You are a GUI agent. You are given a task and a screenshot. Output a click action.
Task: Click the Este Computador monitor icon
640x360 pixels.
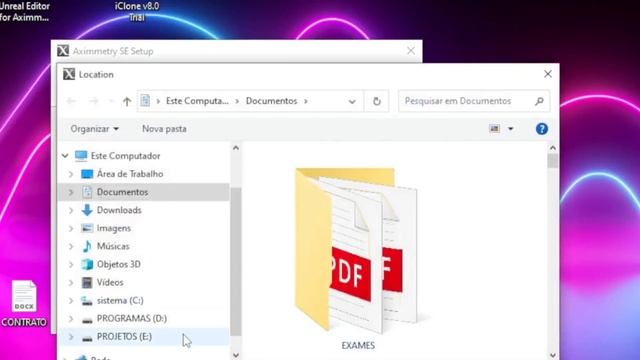point(81,156)
